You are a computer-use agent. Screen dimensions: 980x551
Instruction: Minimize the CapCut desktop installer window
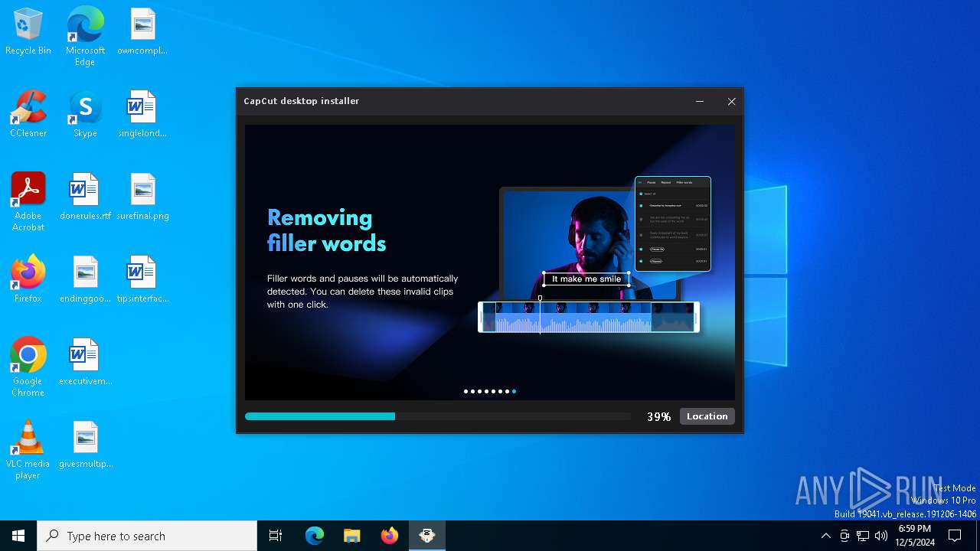tap(700, 101)
